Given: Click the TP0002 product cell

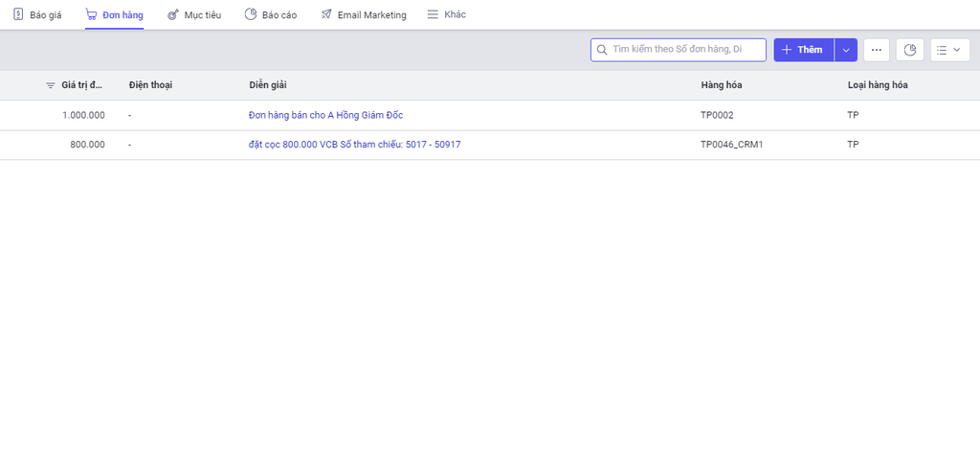Looking at the screenshot, I should point(717,115).
